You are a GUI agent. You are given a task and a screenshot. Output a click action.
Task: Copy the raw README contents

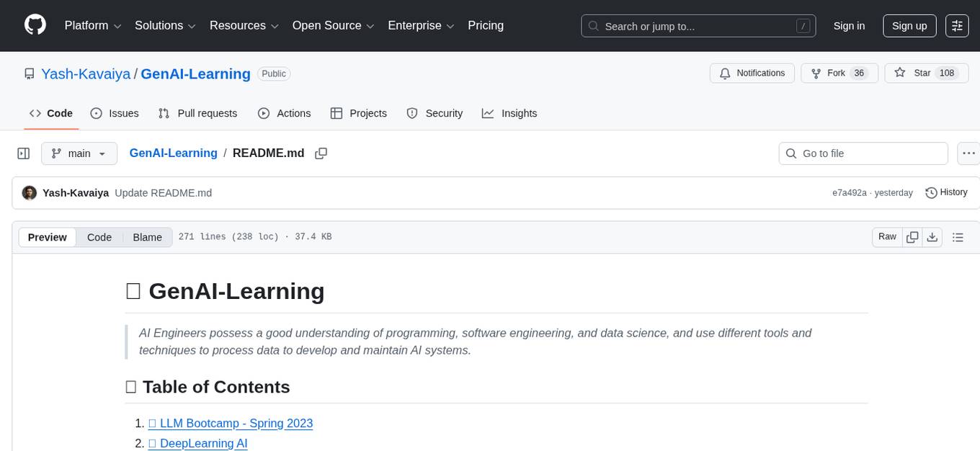912,236
